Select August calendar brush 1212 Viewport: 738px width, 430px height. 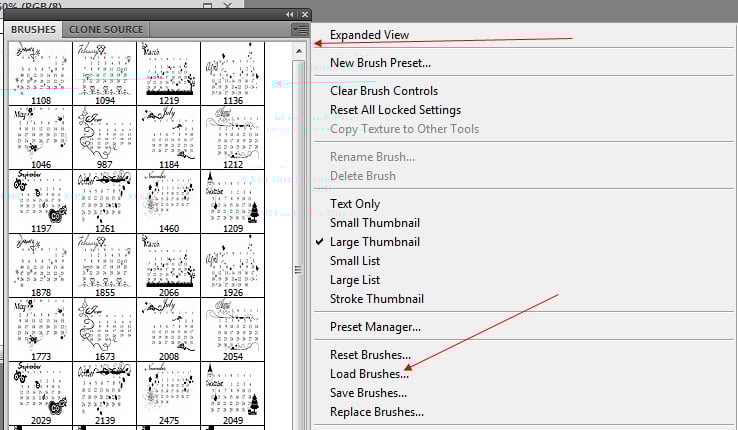233,137
